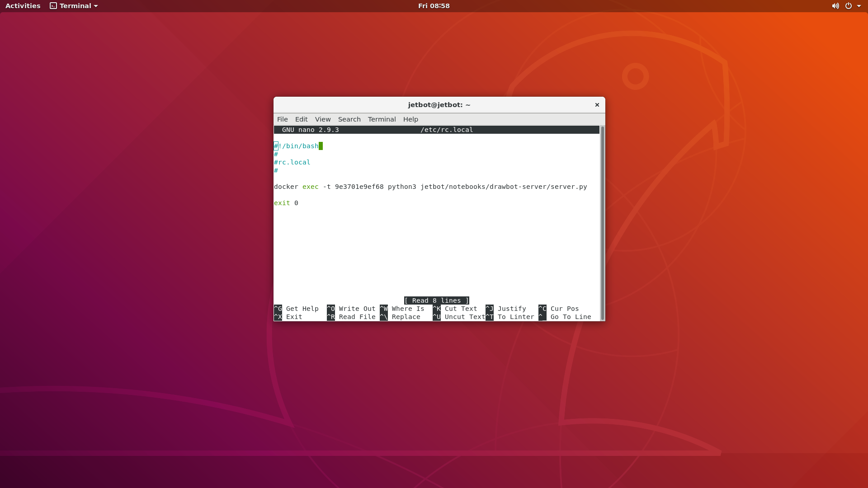Click the 'Go To Line' shortcut
This screenshot has width=868, height=488.
[x=565, y=317]
